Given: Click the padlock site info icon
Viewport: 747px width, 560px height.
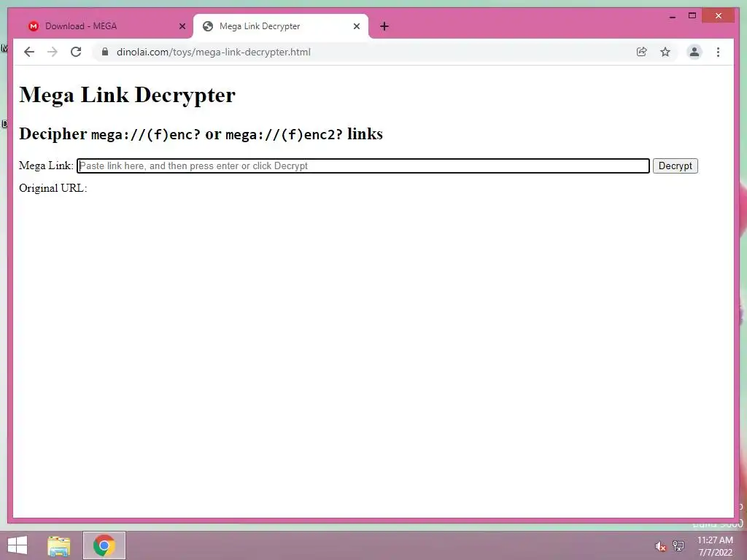Looking at the screenshot, I should 105,52.
